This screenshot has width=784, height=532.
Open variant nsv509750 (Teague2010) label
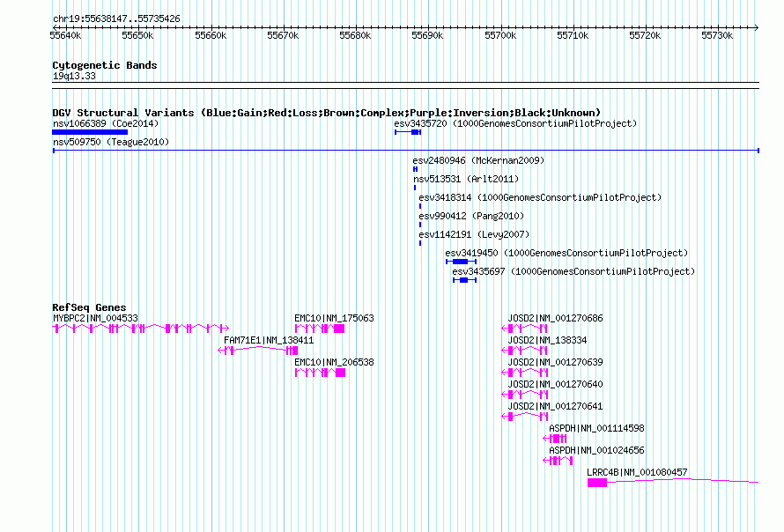pyautogui.click(x=111, y=142)
